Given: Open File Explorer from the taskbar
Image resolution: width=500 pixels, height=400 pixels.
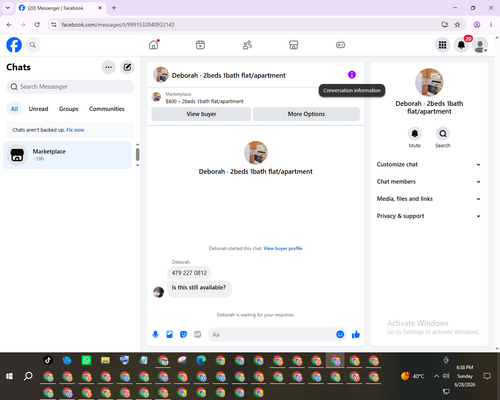Looking at the screenshot, I should click(x=105, y=360).
